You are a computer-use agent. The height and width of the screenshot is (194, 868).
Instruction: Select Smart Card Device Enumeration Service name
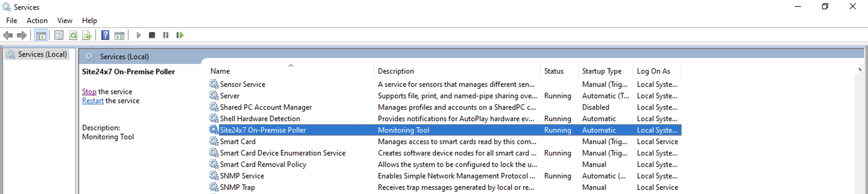coord(283,153)
